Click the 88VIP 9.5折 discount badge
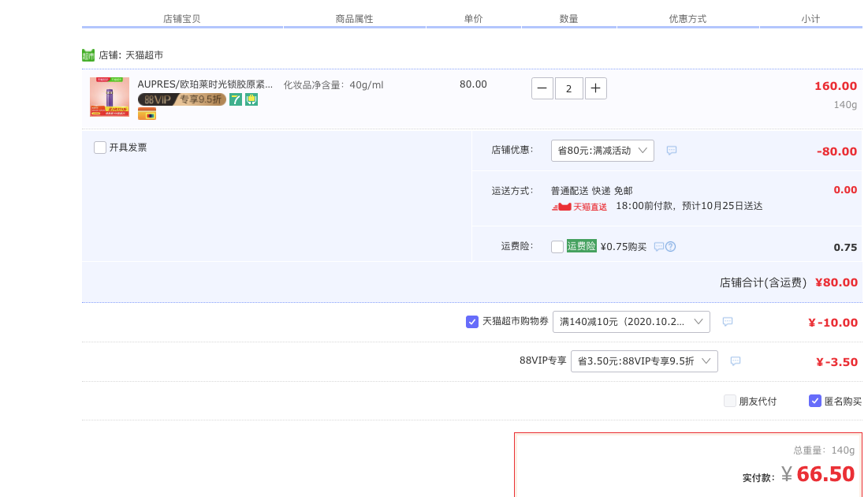This screenshot has width=868, height=497. coord(181,99)
